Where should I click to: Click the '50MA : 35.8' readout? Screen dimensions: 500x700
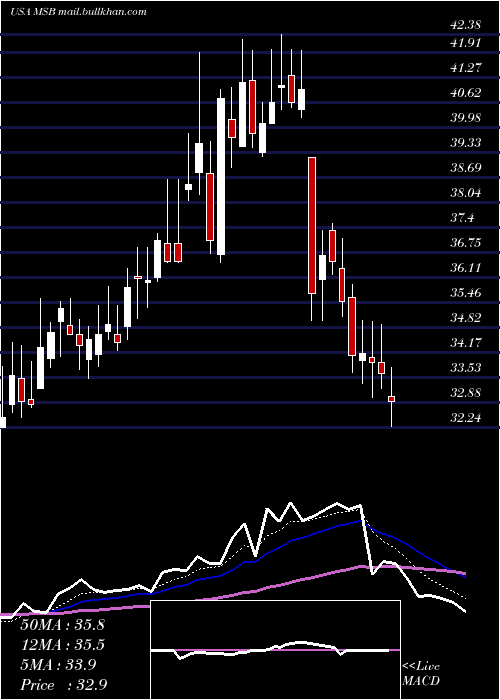(x=63, y=625)
